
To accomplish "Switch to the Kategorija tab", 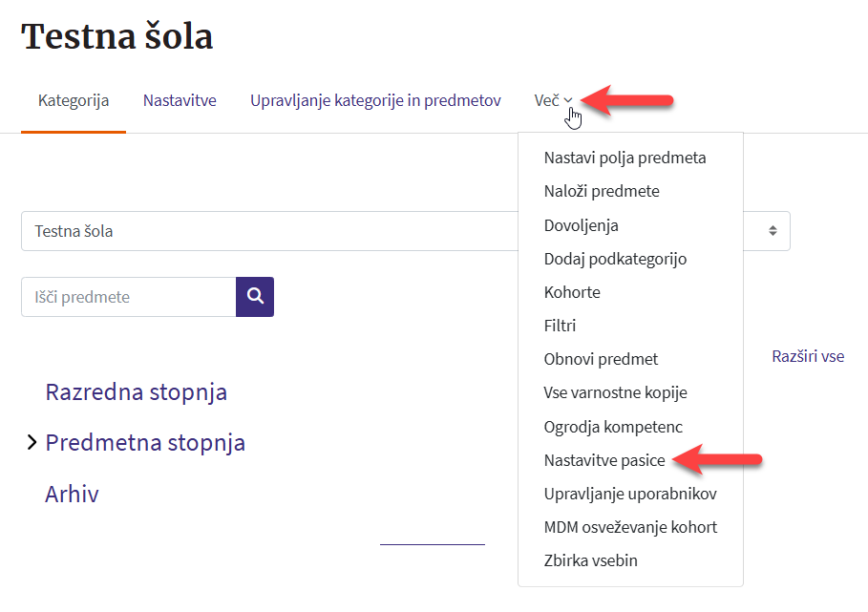I will point(74,100).
